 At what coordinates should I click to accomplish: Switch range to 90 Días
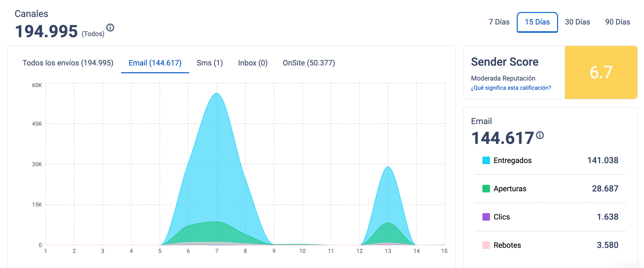click(x=617, y=22)
